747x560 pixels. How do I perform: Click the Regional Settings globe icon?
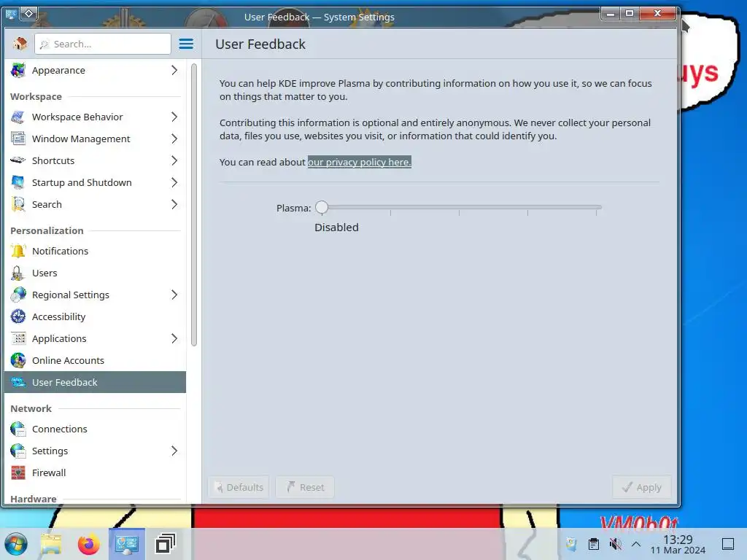coord(18,295)
